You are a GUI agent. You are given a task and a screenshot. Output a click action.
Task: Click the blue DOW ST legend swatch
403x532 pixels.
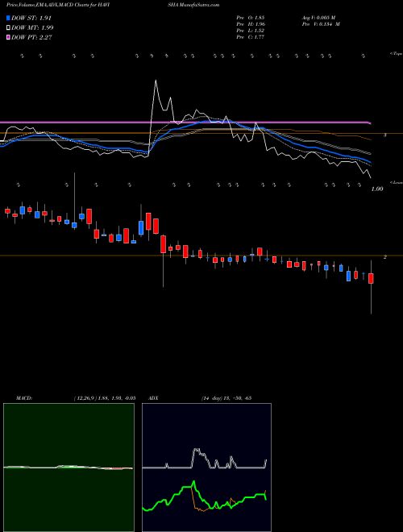coord(8,18)
